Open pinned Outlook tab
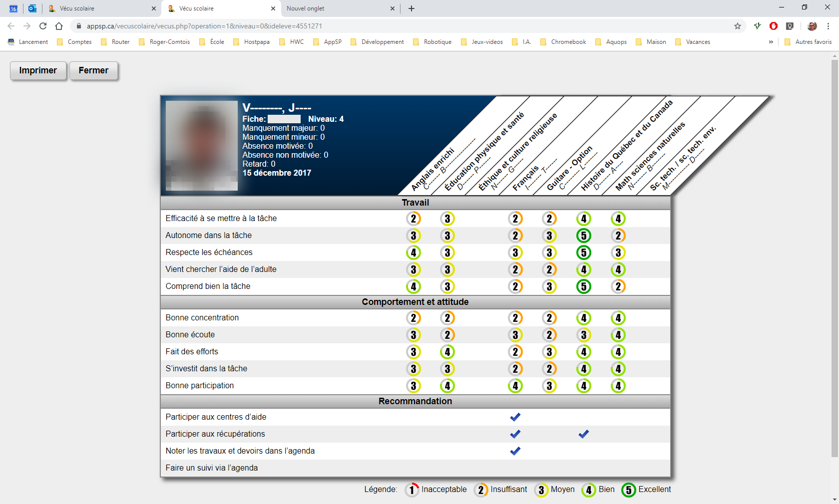This screenshot has width=839, height=504. 32,8
